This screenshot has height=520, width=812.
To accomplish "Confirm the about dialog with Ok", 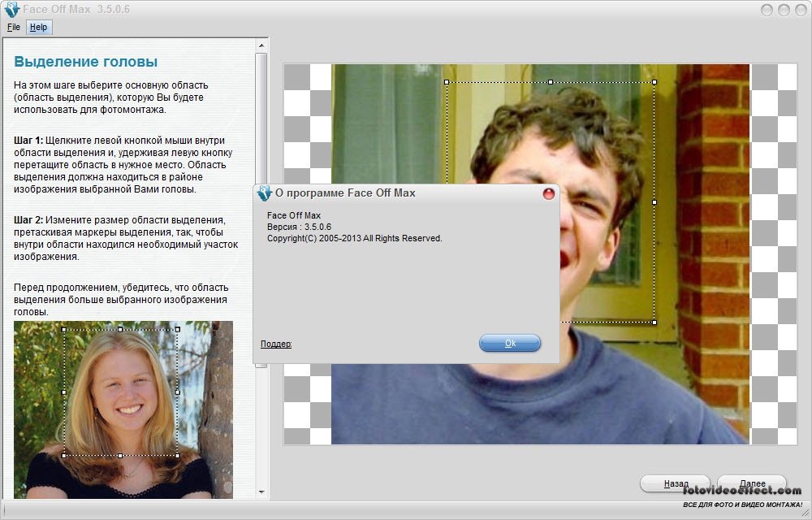I will pyautogui.click(x=510, y=343).
